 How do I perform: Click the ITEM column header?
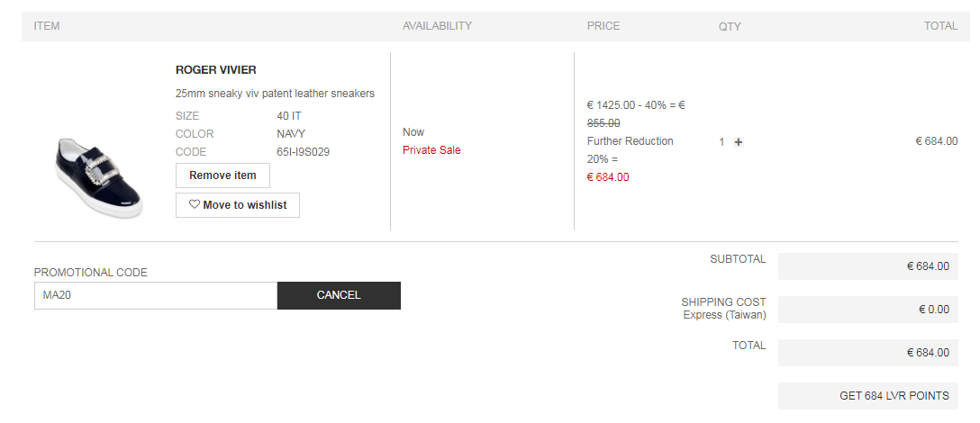pos(47,26)
